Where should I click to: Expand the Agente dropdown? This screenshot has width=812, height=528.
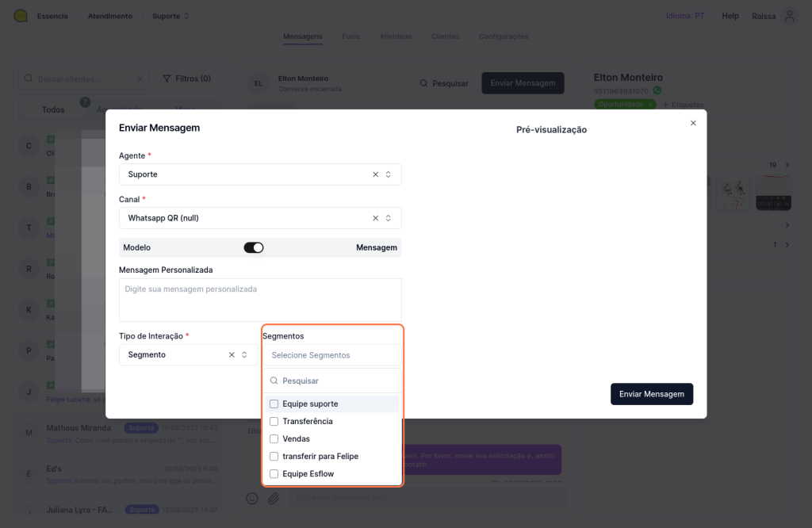click(x=389, y=174)
